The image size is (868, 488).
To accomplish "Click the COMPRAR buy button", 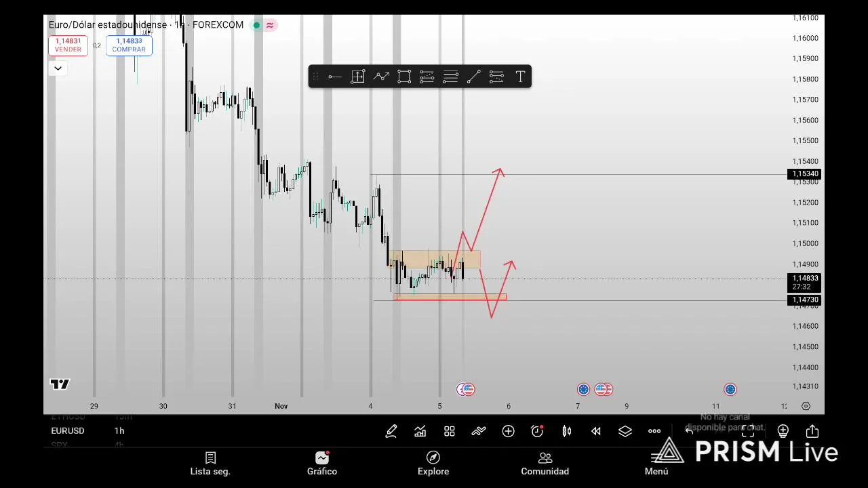I will 129,45.
